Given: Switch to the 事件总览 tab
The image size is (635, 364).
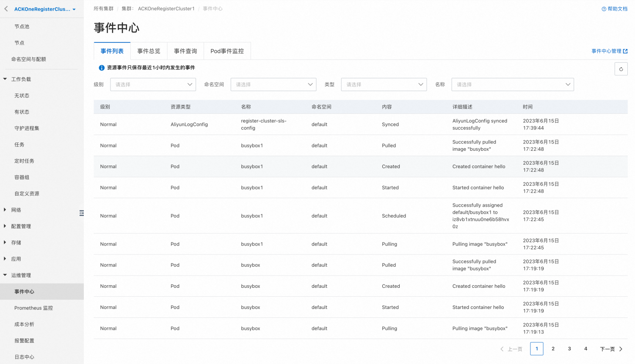Looking at the screenshot, I should pos(149,51).
